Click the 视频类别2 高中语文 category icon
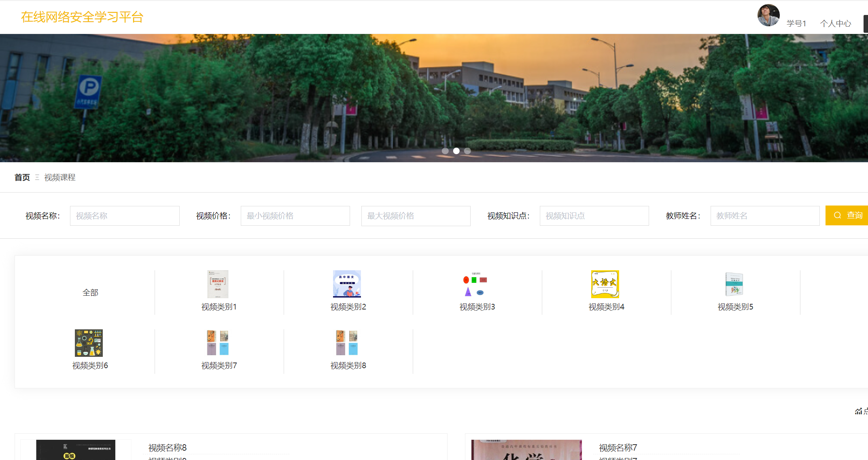868x460 pixels. 347,284
